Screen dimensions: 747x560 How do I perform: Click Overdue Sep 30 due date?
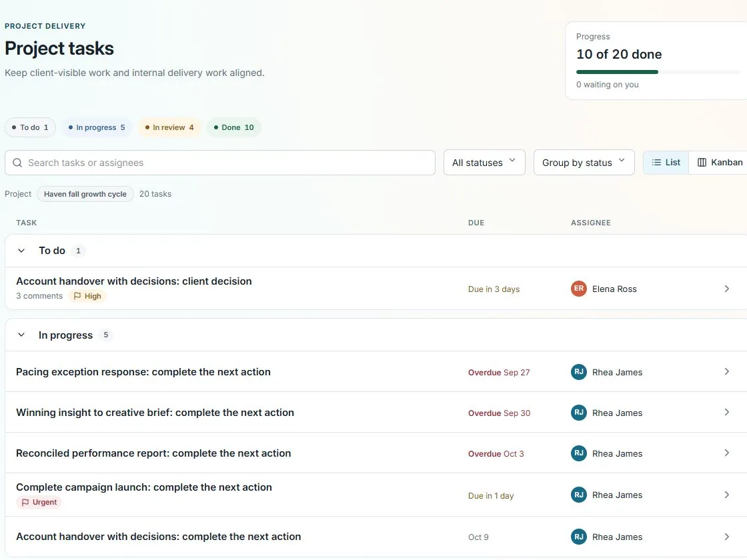(499, 413)
